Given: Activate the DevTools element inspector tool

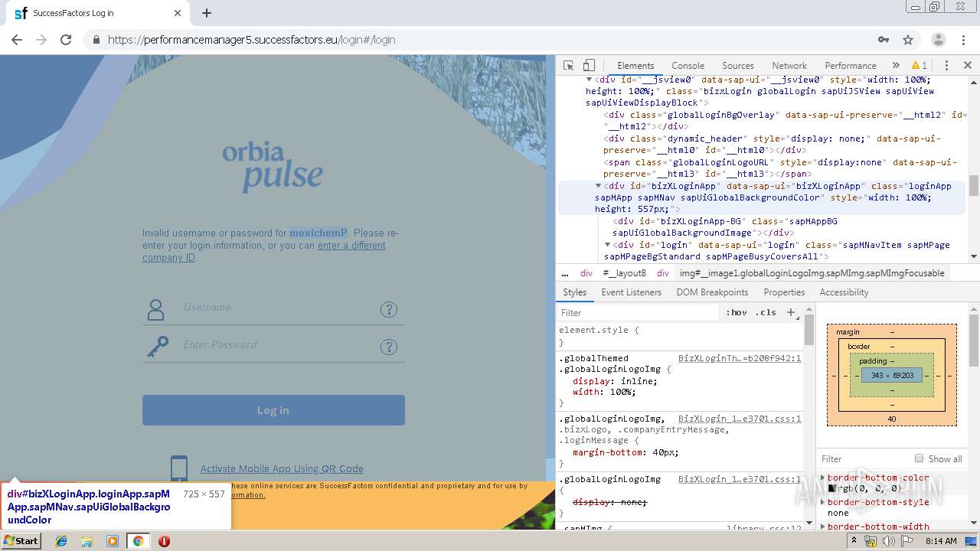Looking at the screenshot, I should [x=568, y=66].
